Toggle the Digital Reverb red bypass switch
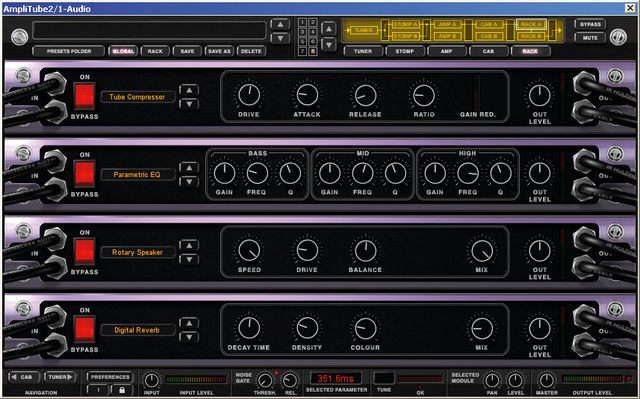 [84, 329]
